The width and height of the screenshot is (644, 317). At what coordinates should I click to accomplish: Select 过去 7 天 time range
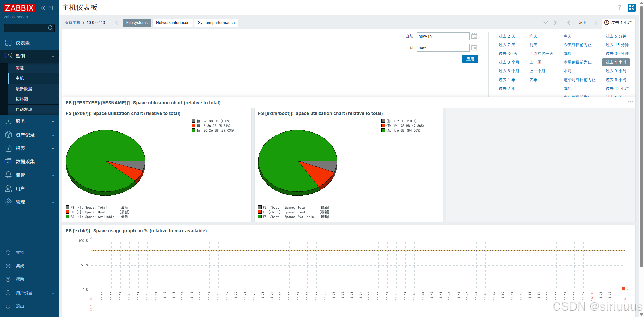507,45
